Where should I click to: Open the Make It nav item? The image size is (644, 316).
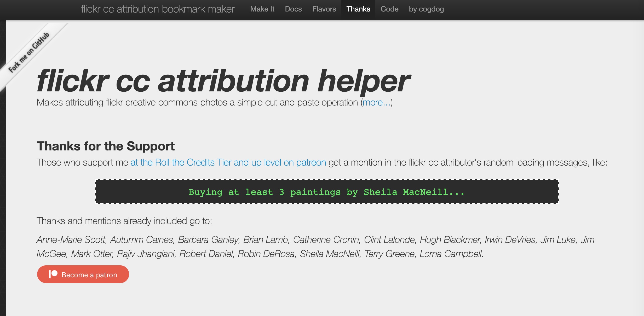[262, 9]
